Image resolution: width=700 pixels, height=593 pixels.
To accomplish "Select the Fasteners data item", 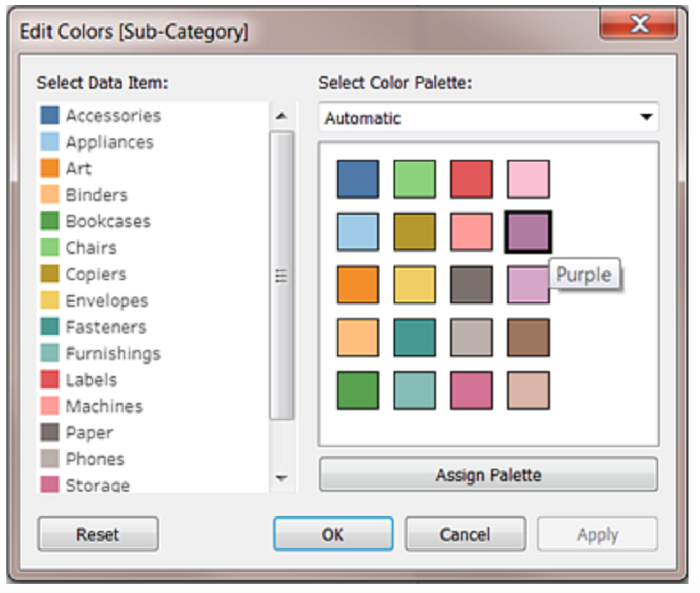I will (x=104, y=327).
